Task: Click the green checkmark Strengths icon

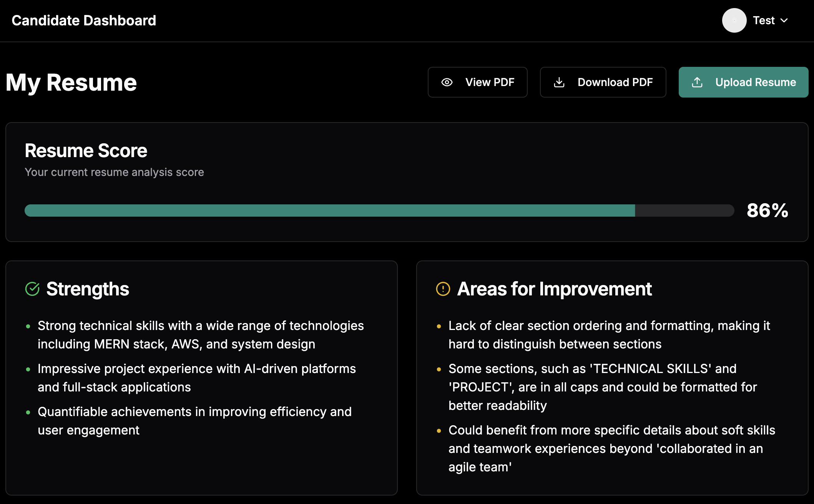Action: (32, 289)
